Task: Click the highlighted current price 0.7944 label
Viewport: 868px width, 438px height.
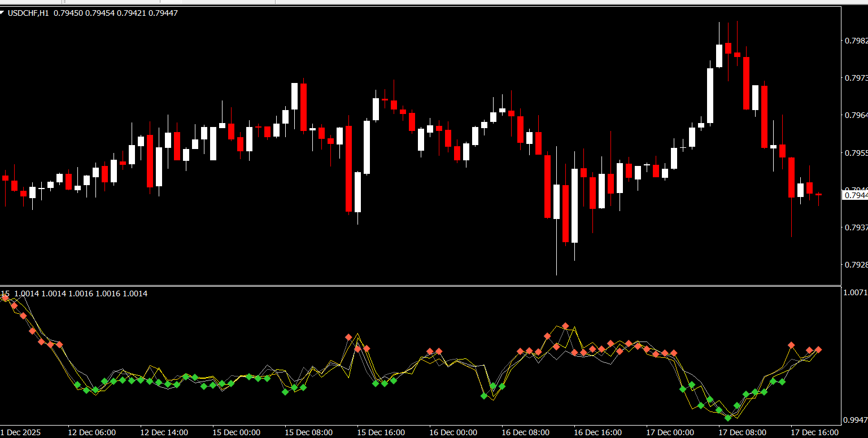Action: [x=854, y=195]
